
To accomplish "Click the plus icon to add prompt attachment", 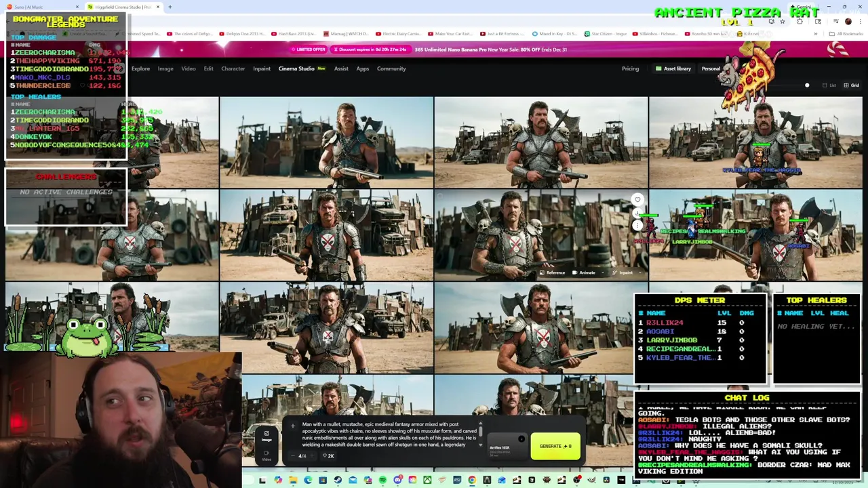I will 292,426.
